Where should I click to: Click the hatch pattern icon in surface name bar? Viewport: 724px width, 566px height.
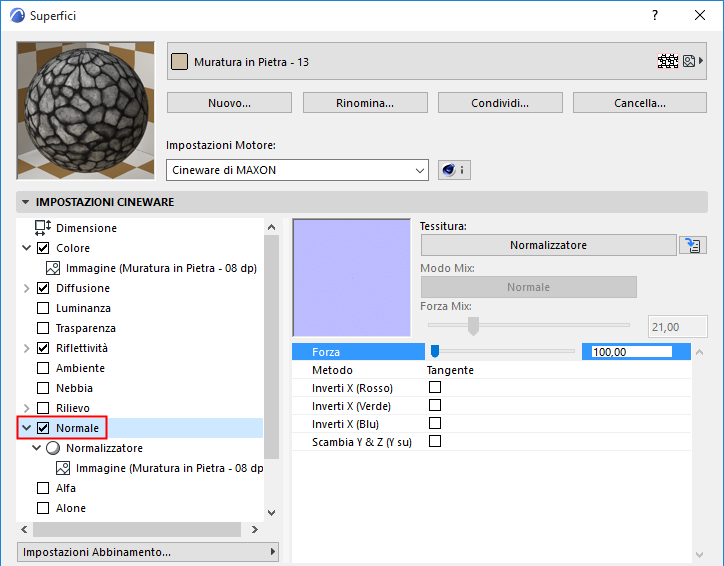[x=668, y=61]
